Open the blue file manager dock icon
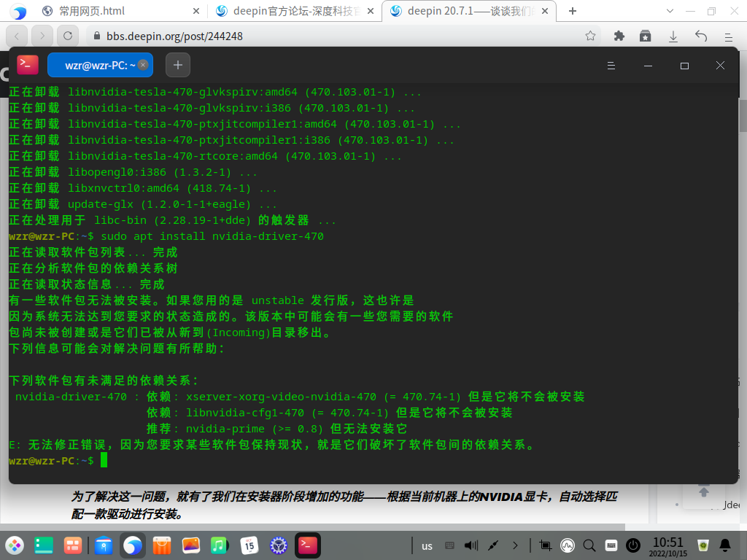Image resolution: width=747 pixels, height=560 pixels. tap(104, 545)
